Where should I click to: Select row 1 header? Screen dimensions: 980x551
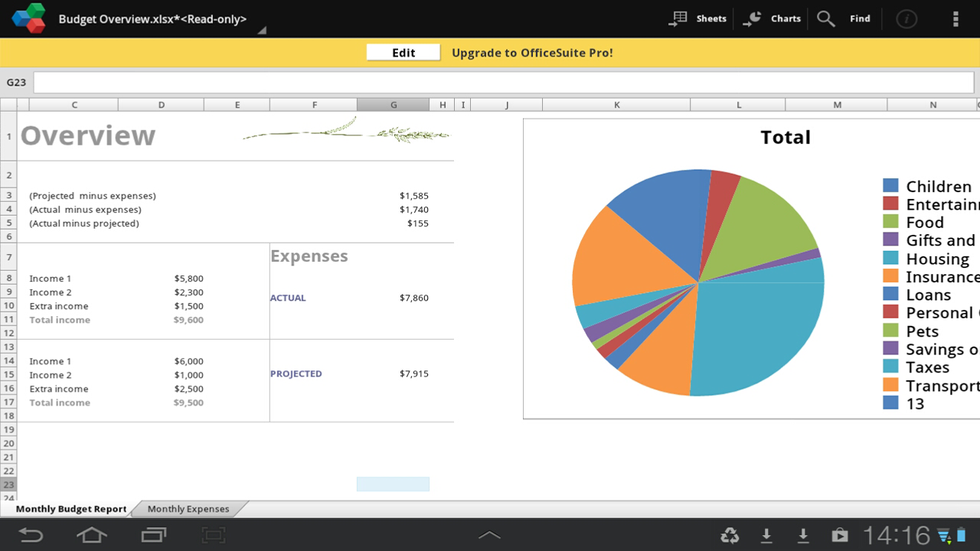click(x=8, y=136)
